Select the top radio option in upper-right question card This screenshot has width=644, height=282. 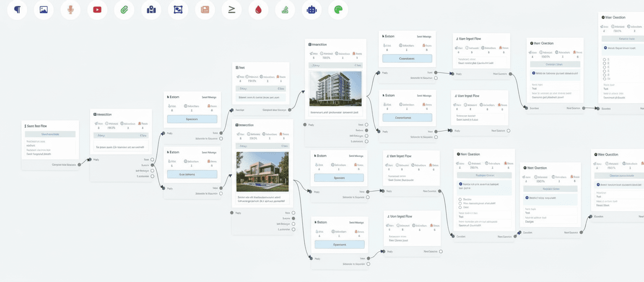tap(604, 60)
